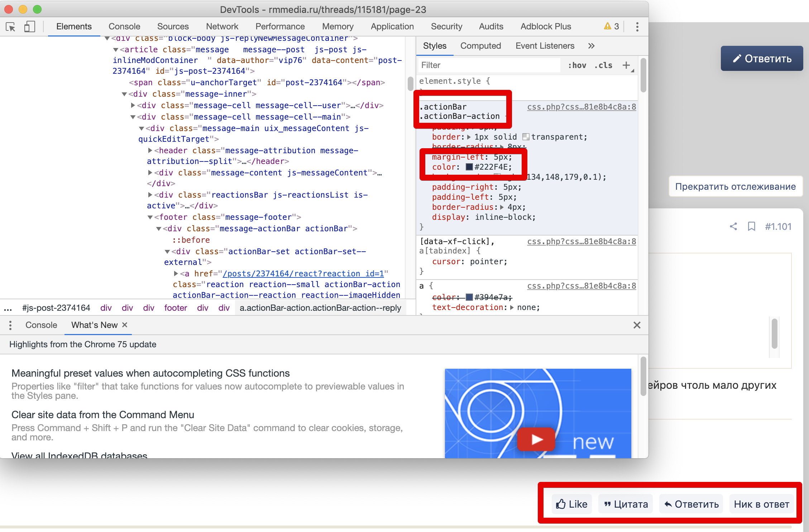This screenshot has width=809, height=532.
Task: Toggle the :hov element state panel
Action: 577,65
